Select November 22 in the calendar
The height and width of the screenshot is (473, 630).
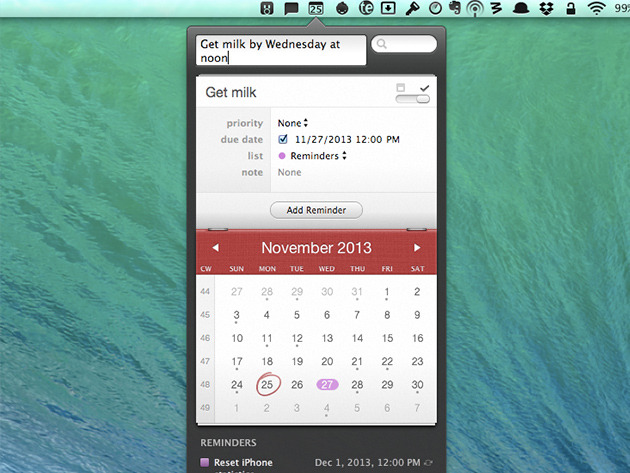click(x=387, y=361)
